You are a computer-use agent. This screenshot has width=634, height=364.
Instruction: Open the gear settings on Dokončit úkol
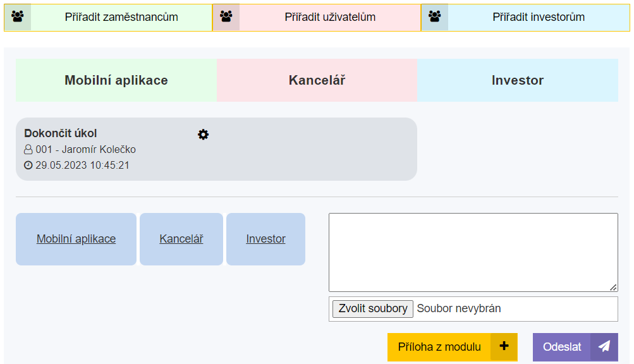coord(203,134)
